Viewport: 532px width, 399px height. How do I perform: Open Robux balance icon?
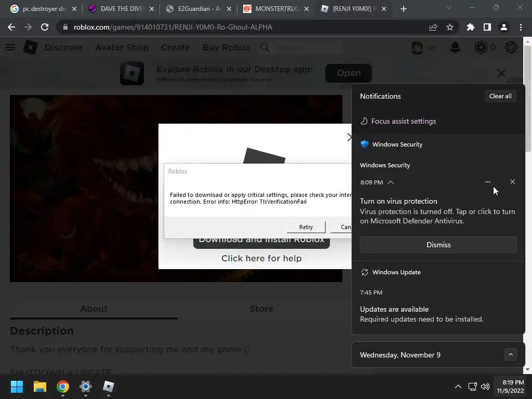(481, 47)
